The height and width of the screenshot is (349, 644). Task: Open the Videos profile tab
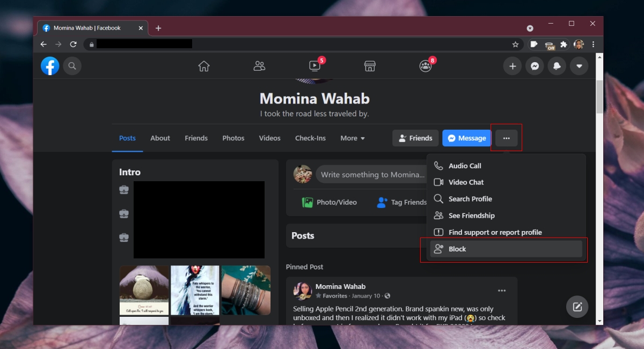coord(269,138)
